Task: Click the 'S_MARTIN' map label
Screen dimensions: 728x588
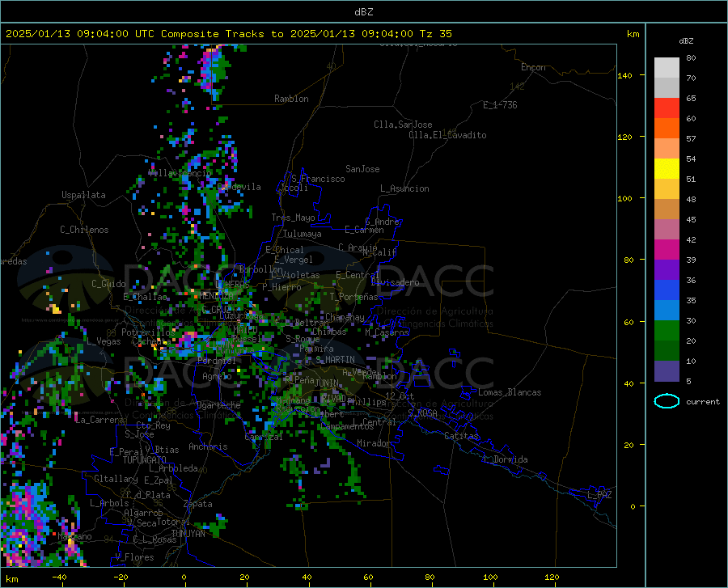Action: tap(335, 359)
